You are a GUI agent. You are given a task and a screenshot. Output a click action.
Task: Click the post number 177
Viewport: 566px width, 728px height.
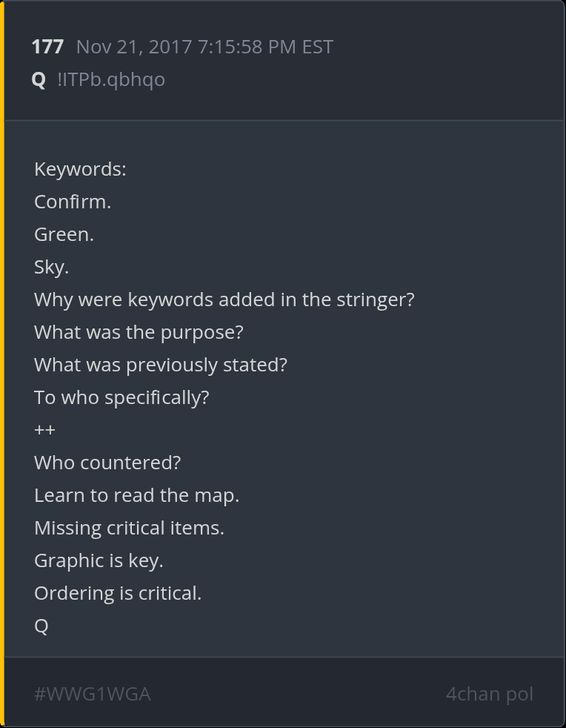tap(47, 47)
